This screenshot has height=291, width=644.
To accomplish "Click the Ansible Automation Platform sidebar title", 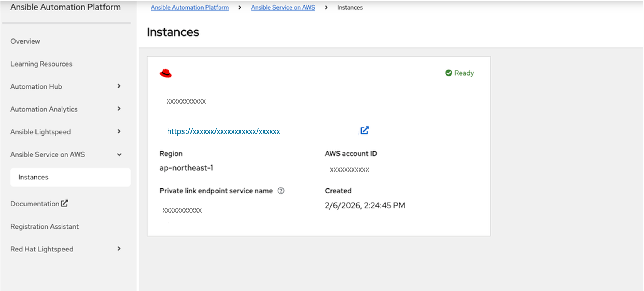I will [x=65, y=7].
